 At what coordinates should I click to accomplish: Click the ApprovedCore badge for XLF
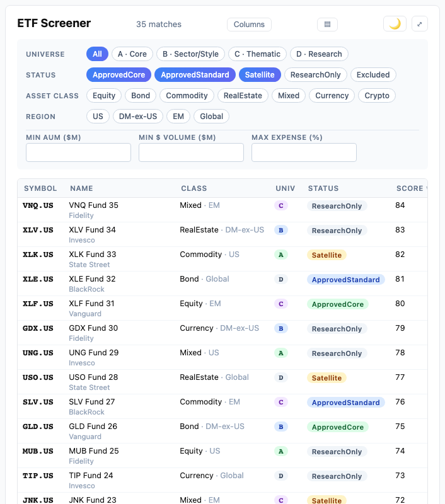[x=338, y=304]
